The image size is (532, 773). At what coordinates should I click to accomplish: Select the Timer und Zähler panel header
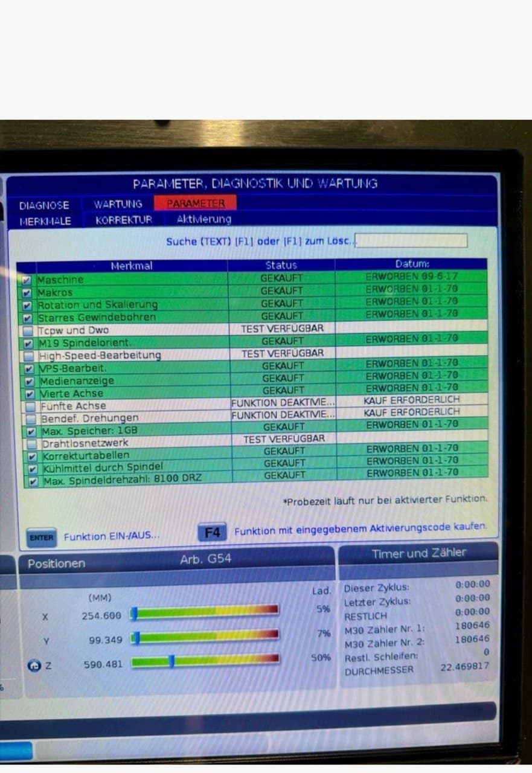pyautogui.click(x=419, y=553)
